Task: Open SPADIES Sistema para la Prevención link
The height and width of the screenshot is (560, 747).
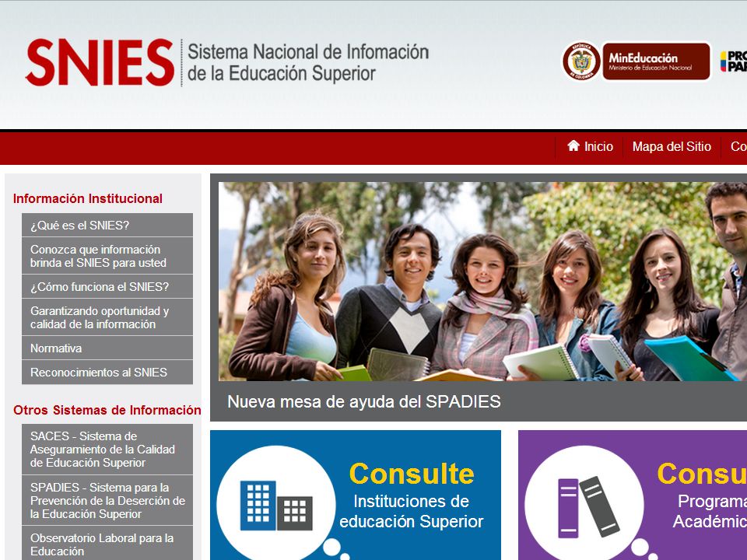Action: pos(107,501)
